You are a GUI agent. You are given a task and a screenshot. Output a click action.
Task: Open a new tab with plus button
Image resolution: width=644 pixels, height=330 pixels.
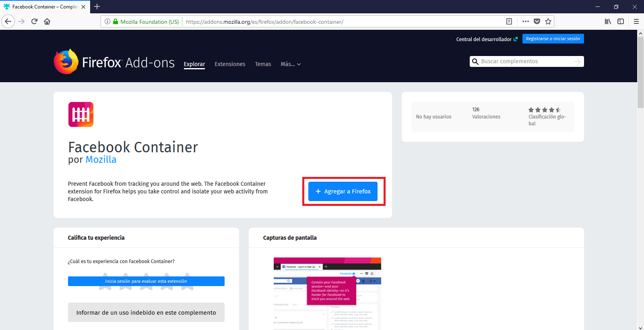pos(97,6)
